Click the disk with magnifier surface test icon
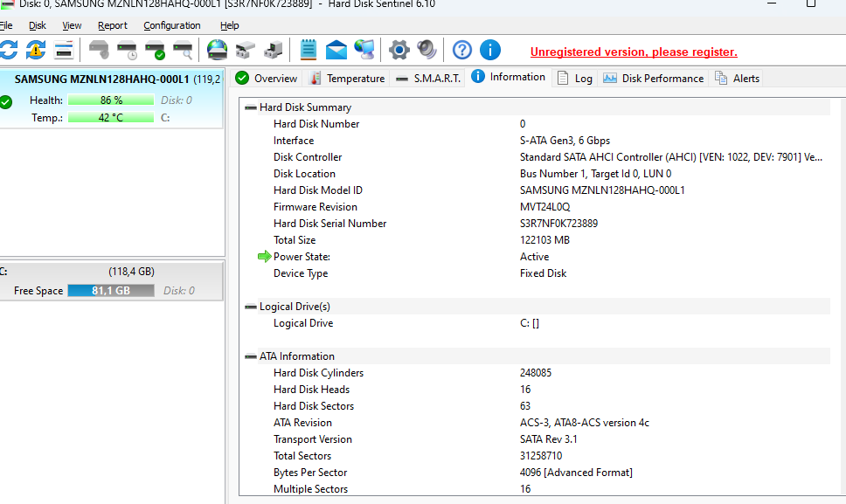This screenshot has width=846, height=504. (182, 50)
